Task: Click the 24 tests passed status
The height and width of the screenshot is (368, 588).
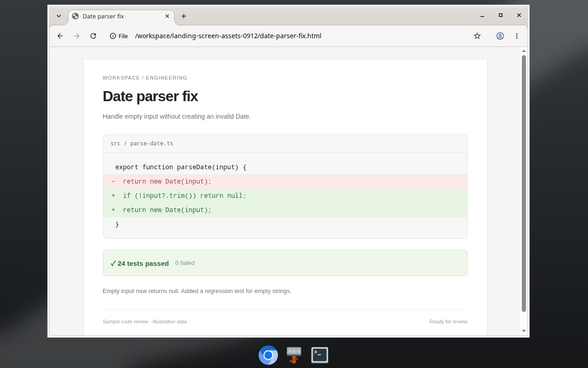Action: pos(140,264)
